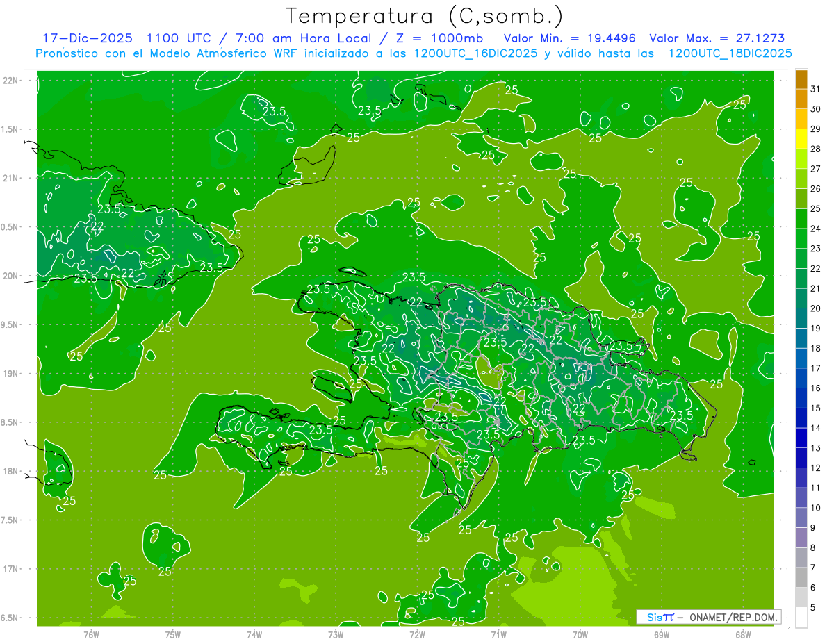Viewport: 834px width, 644px height.
Task: Click the "14" label on color scale
Action: [x=816, y=428]
